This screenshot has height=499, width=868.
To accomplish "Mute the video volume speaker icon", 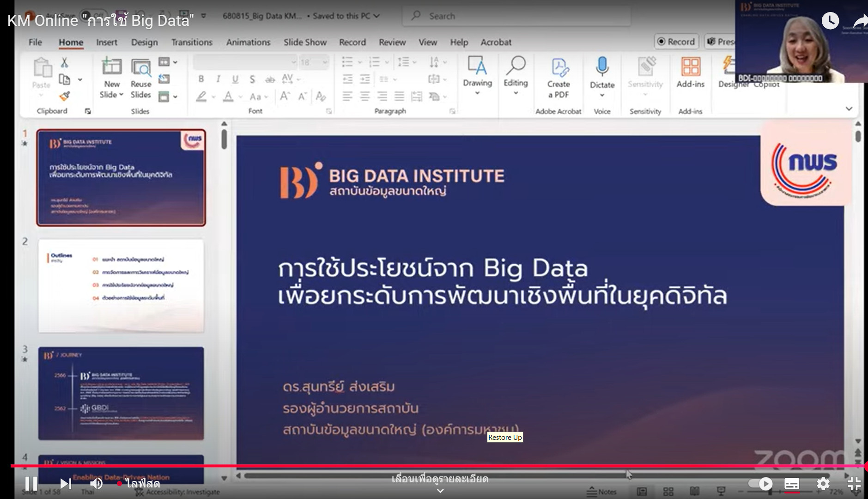I will click(96, 483).
